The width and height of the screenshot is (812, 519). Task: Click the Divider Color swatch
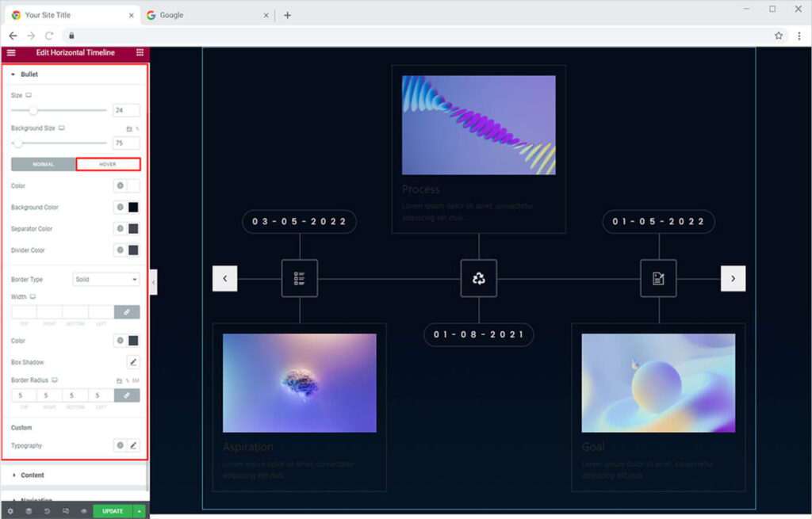[133, 250]
